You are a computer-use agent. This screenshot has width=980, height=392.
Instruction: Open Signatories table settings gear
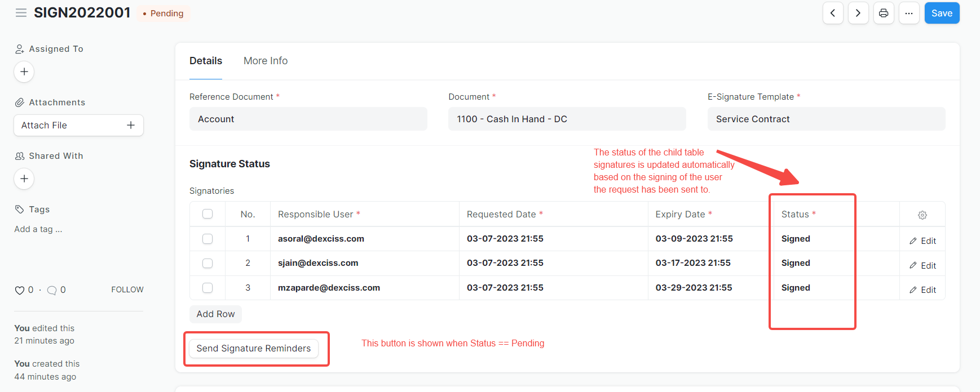pyautogui.click(x=922, y=215)
